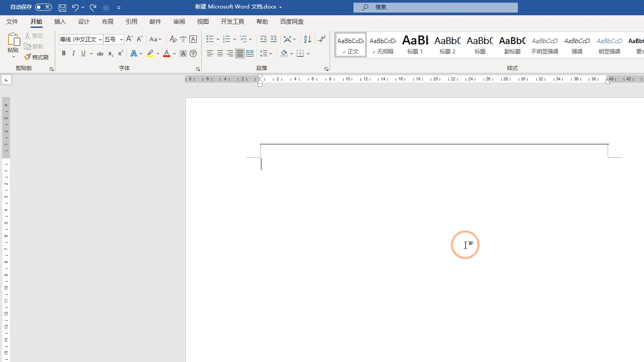Viewport: 644px width, 362px height.
Task: Click the 搜索 search box
Action: pyautogui.click(x=436, y=7)
